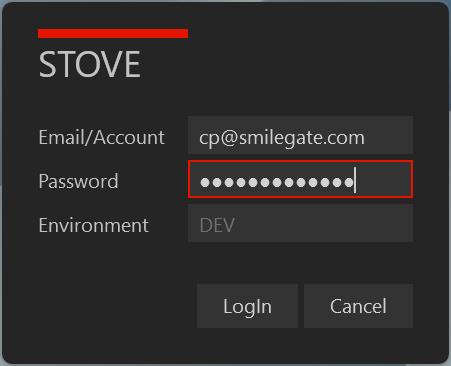
Task: Click the first password dot
Action: click(205, 182)
